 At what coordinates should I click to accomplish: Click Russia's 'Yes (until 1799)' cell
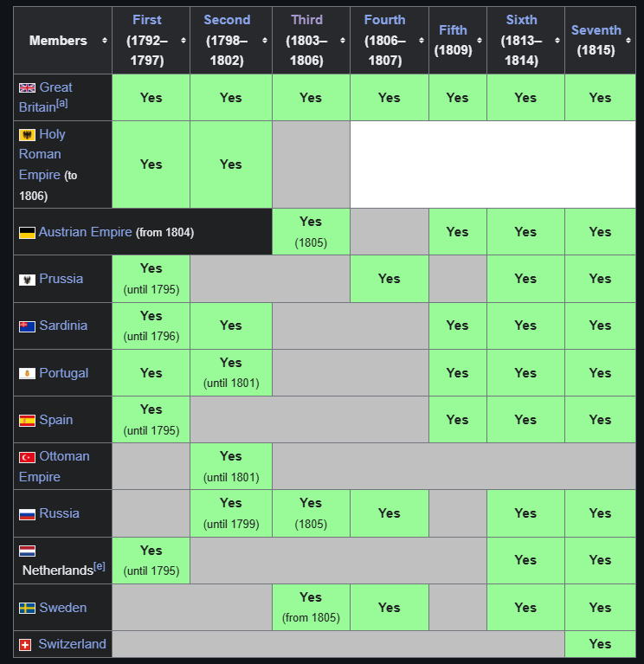tap(231, 513)
